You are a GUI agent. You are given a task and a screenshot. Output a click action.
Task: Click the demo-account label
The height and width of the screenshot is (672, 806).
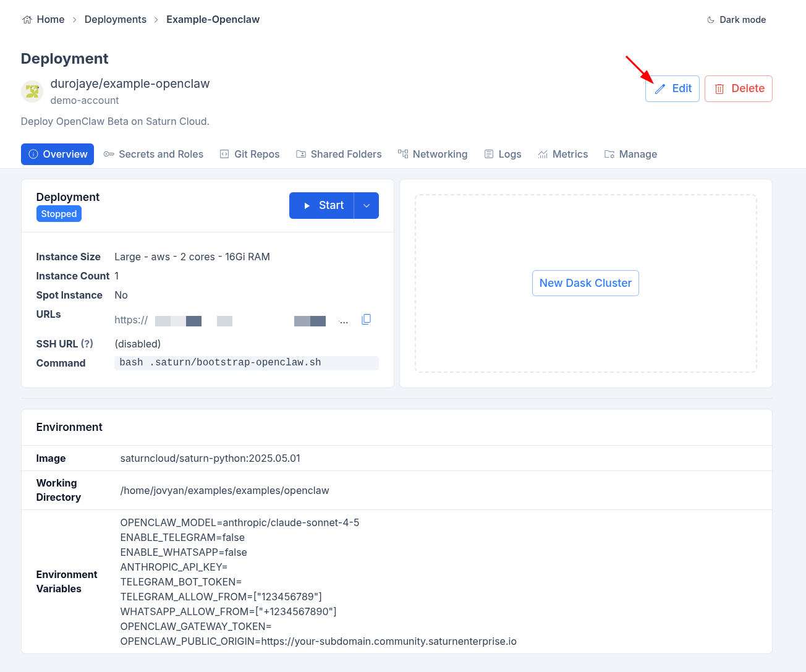tap(85, 101)
